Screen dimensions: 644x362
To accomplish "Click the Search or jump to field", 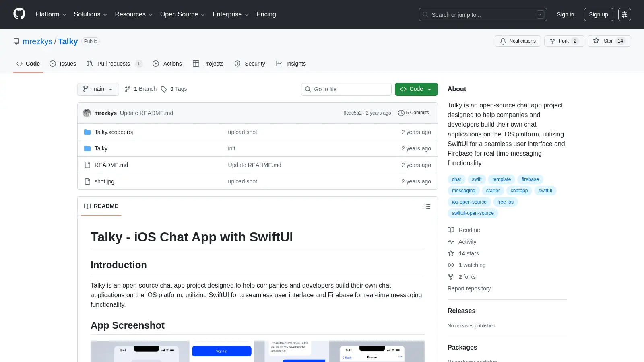I will [x=483, y=14].
